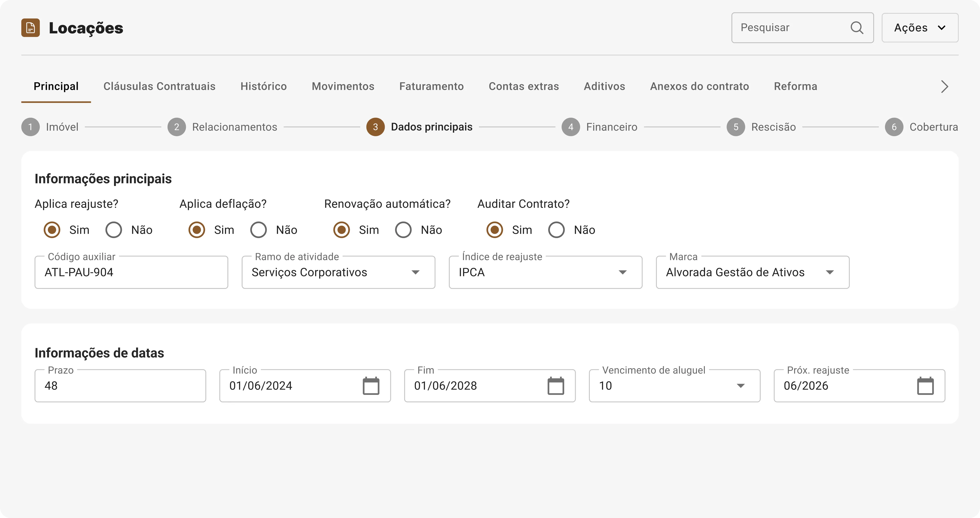Image resolution: width=980 pixels, height=518 pixels.
Task: Open the Ramo de atividade dropdown
Action: (338, 272)
